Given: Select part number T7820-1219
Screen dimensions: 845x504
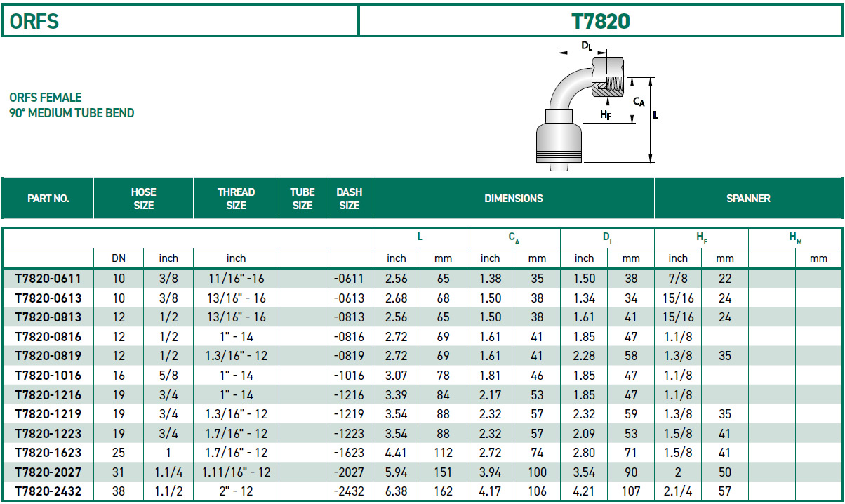Looking at the screenshot, I should click(x=48, y=414).
